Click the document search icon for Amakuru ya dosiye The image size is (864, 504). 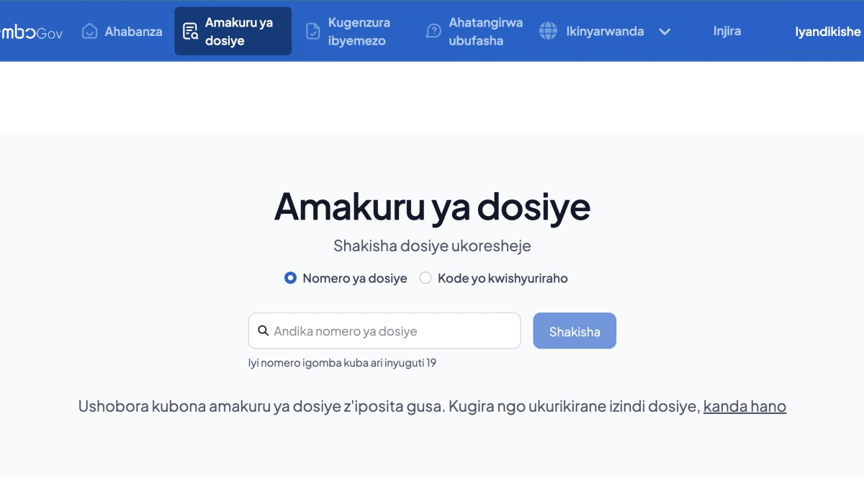click(190, 31)
